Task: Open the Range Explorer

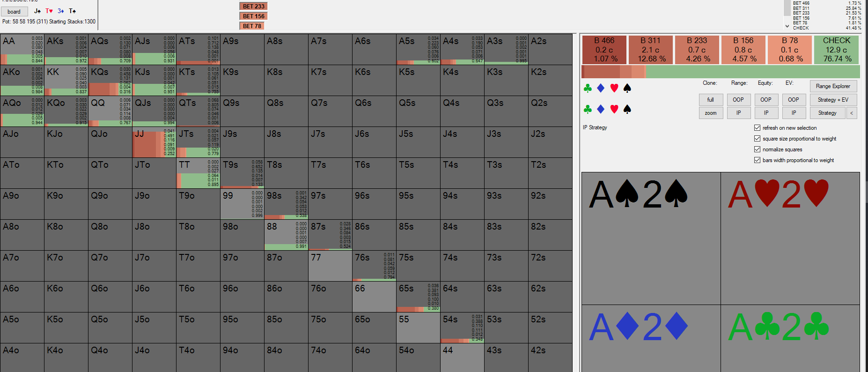Action: coord(833,86)
